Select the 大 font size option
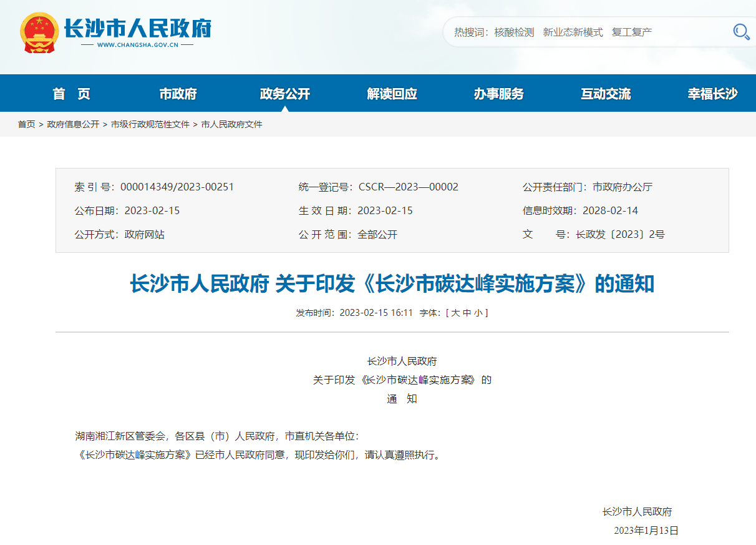 coord(454,312)
